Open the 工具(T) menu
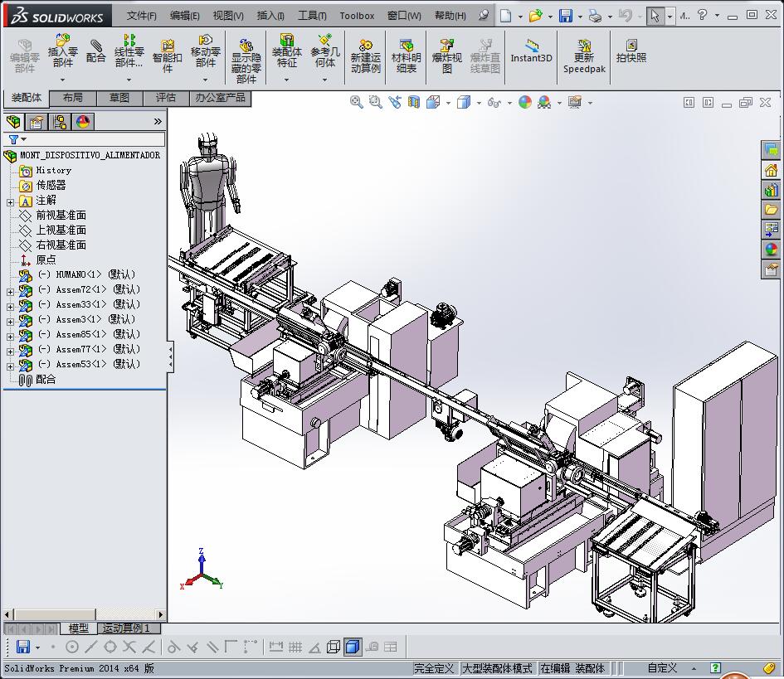 coord(312,16)
